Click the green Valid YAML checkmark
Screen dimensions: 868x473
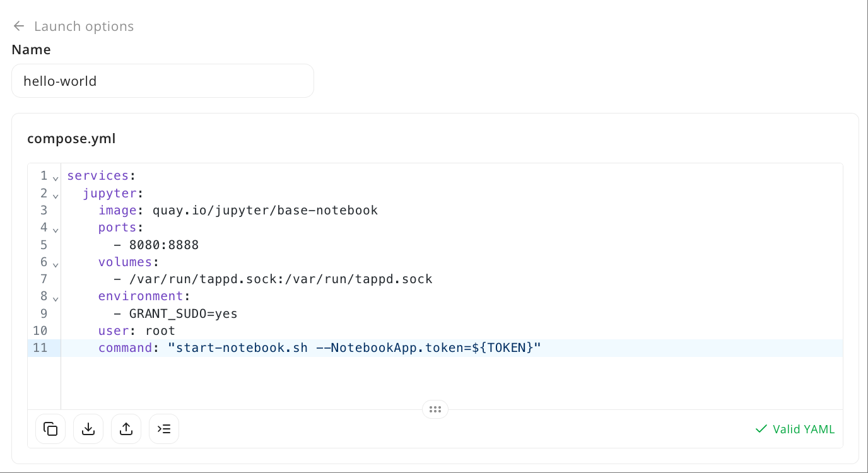[x=761, y=429]
